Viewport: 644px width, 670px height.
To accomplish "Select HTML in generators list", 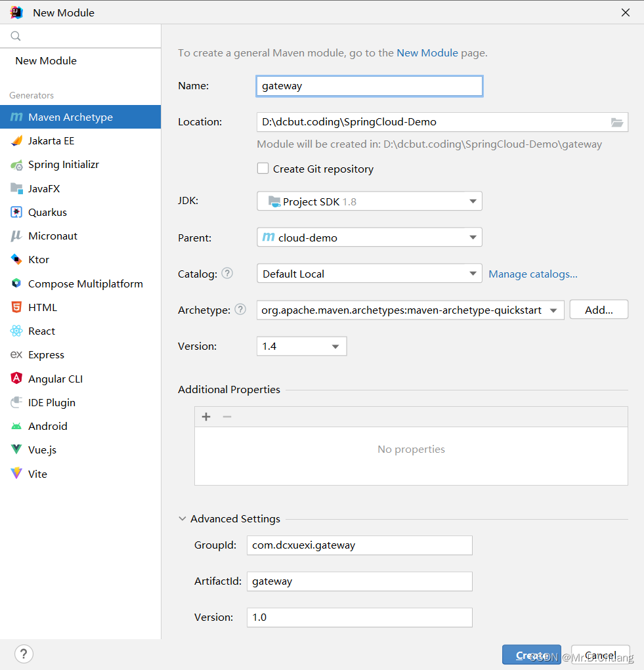I will (80, 307).
